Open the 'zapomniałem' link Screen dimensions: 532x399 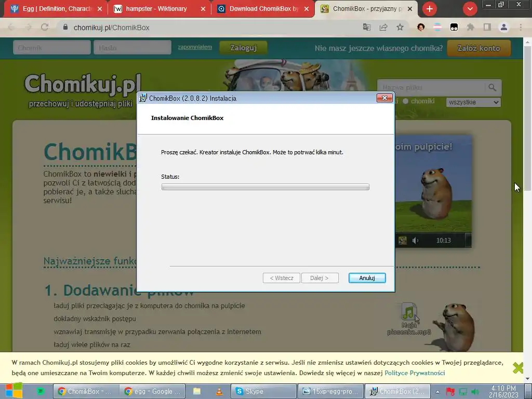pyautogui.click(x=195, y=47)
